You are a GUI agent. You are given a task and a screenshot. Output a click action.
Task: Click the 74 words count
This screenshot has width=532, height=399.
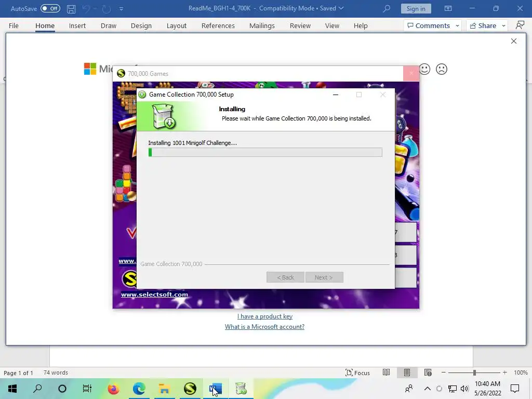(56, 373)
